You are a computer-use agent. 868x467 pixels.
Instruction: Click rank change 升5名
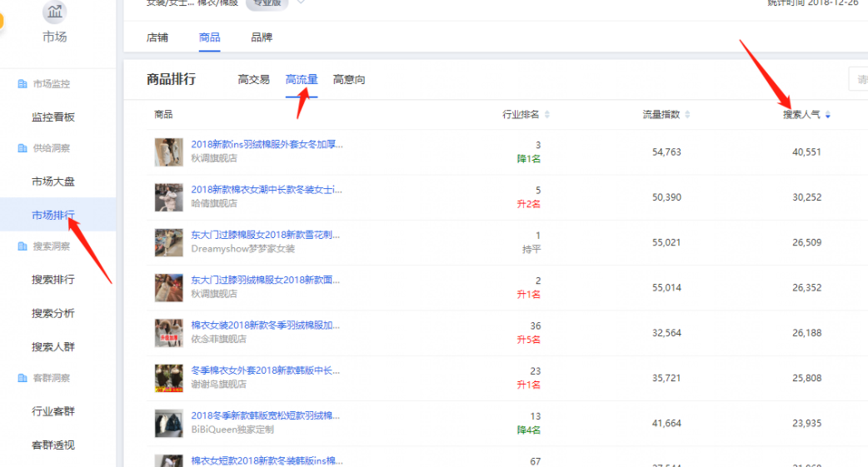529,340
